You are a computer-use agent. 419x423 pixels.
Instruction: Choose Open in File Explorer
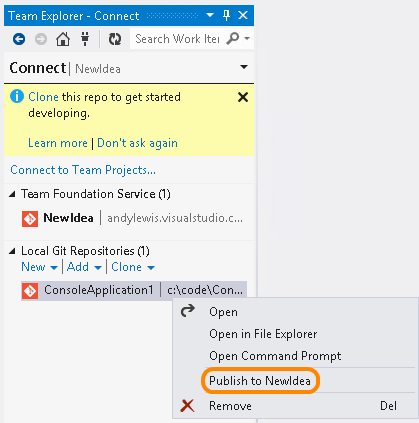coord(263,334)
